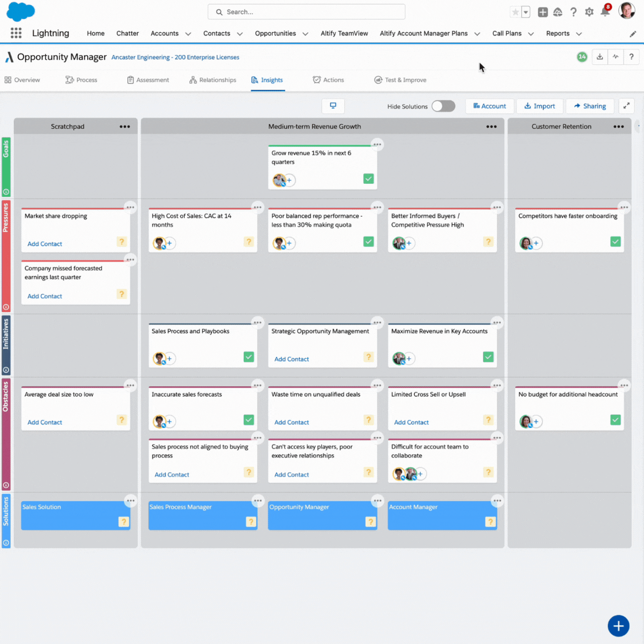Toggle the green check on Grow revenue card

[369, 179]
